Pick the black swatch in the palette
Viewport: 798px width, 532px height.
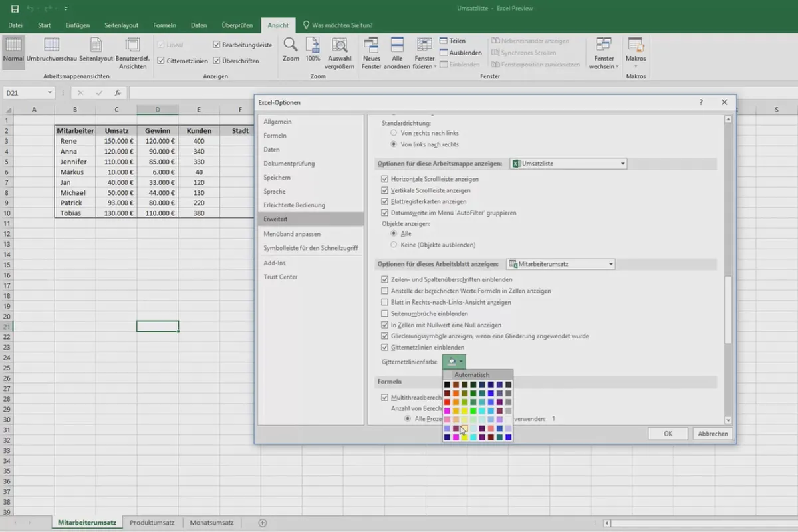pyautogui.click(x=448, y=384)
